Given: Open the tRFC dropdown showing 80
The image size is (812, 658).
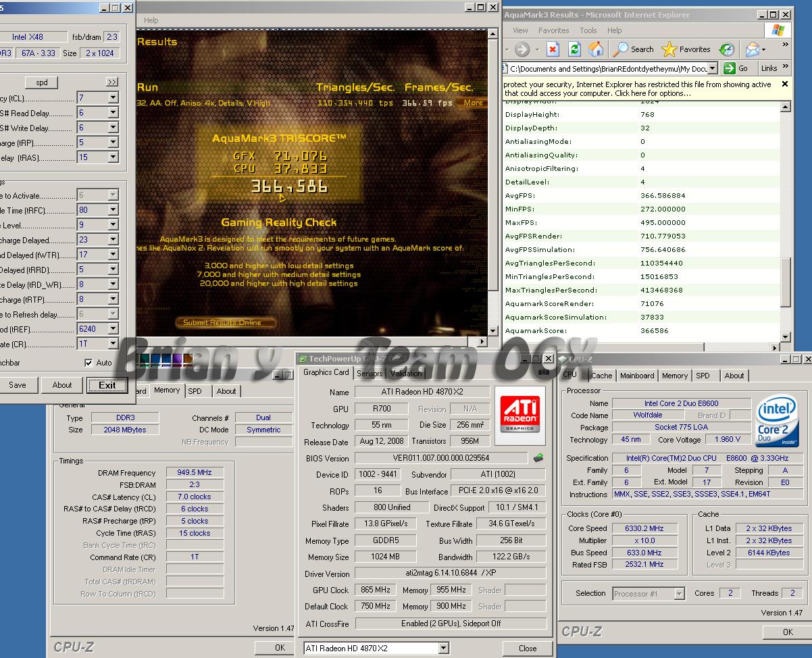Looking at the screenshot, I should tap(113, 210).
